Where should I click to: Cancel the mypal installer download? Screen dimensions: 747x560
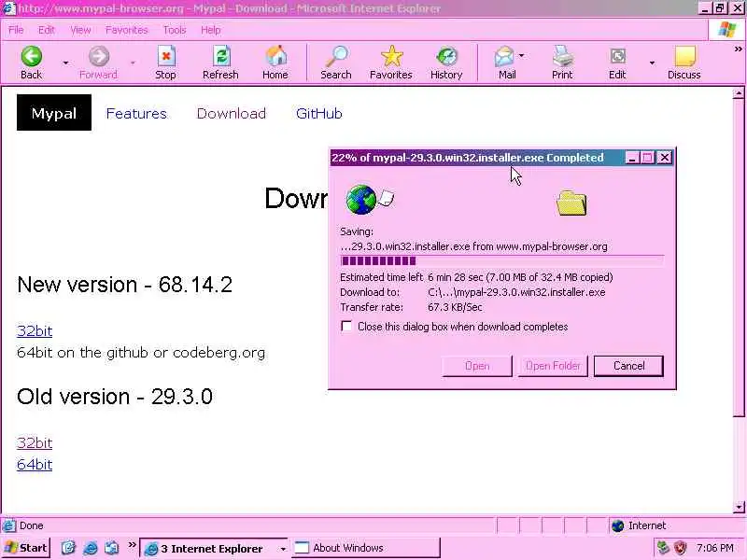[628, 366]
